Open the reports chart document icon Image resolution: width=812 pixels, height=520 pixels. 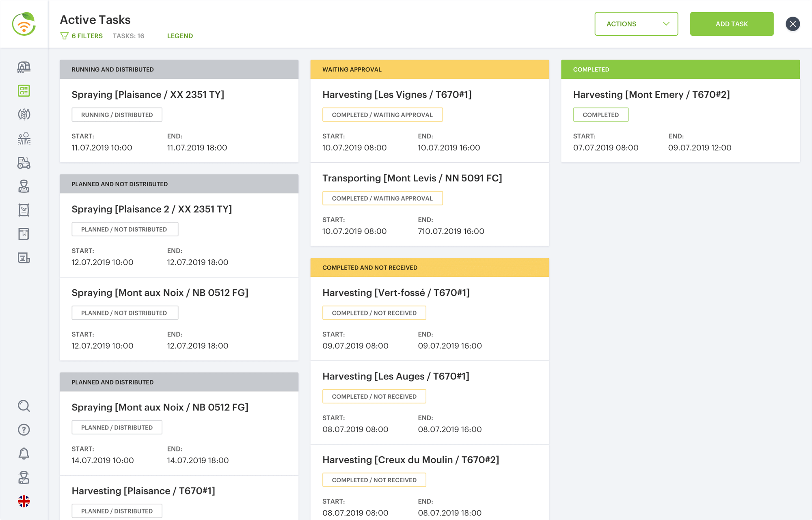point(24,258)
